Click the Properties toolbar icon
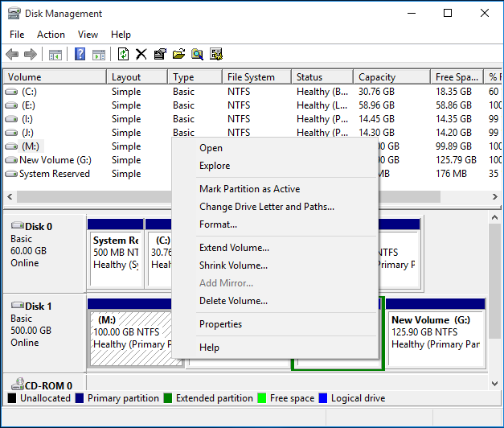The image size is (504, 428). (160, 54)
